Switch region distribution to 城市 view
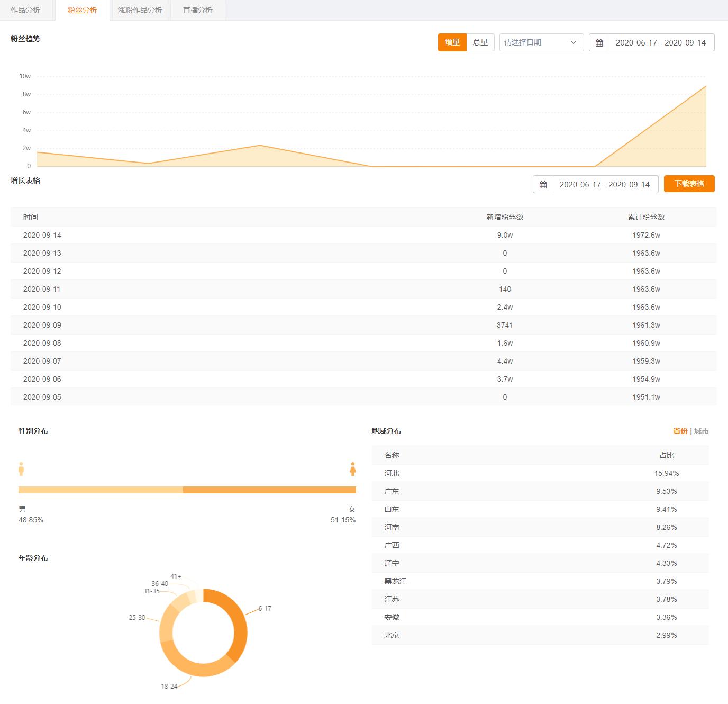728x704 pixels. 702,431
